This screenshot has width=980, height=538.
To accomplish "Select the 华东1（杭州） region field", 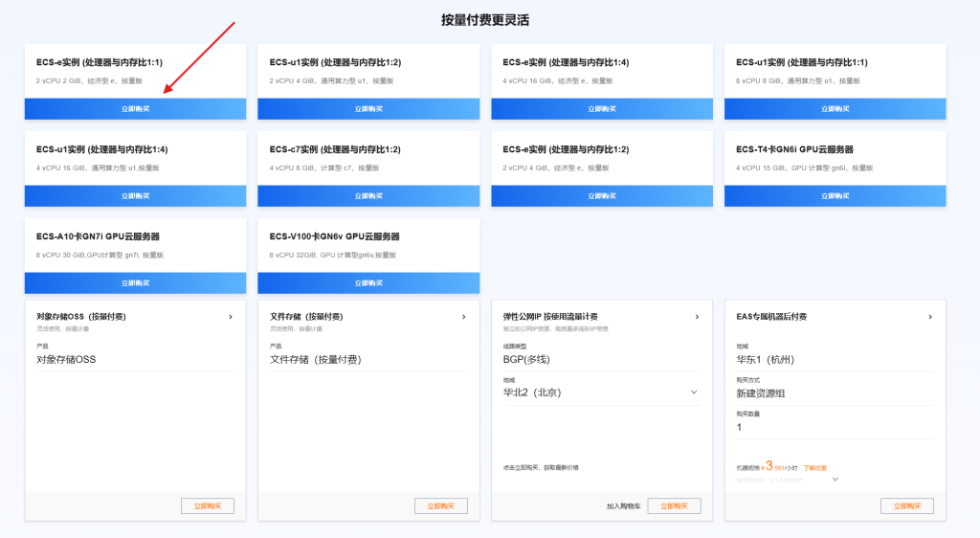I will [834, 360].
